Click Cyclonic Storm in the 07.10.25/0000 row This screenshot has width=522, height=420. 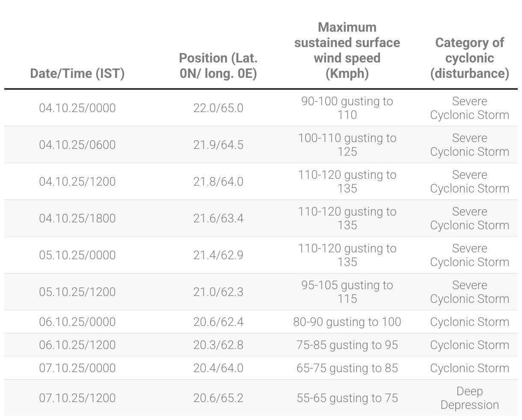(469, 368)
